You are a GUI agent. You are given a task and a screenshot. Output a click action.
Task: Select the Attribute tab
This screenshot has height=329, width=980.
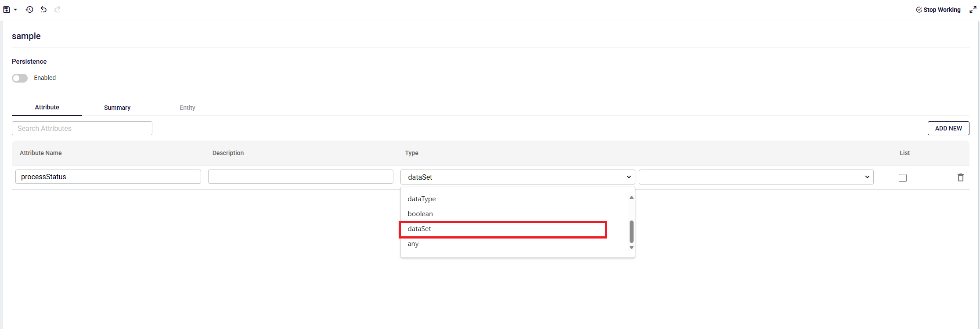coord(47,107)
